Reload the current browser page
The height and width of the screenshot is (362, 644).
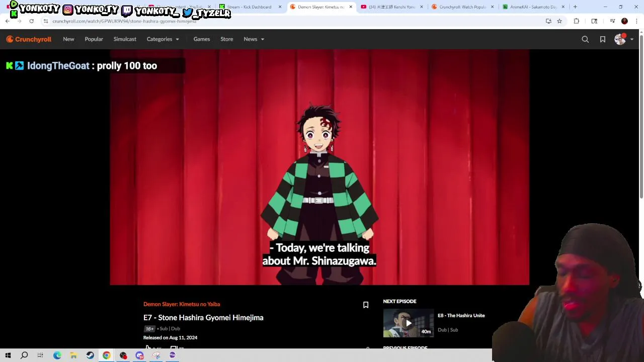[31, 21]
